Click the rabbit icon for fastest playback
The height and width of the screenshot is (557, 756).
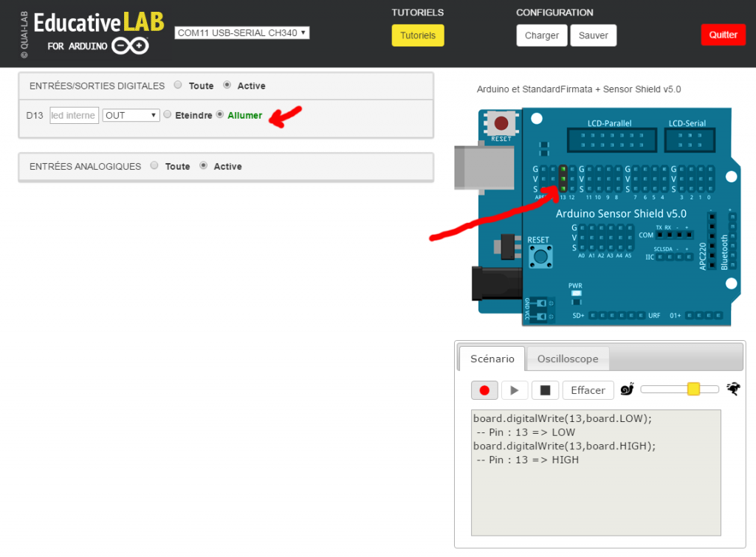pyautogui.click(x=732, y=389)
